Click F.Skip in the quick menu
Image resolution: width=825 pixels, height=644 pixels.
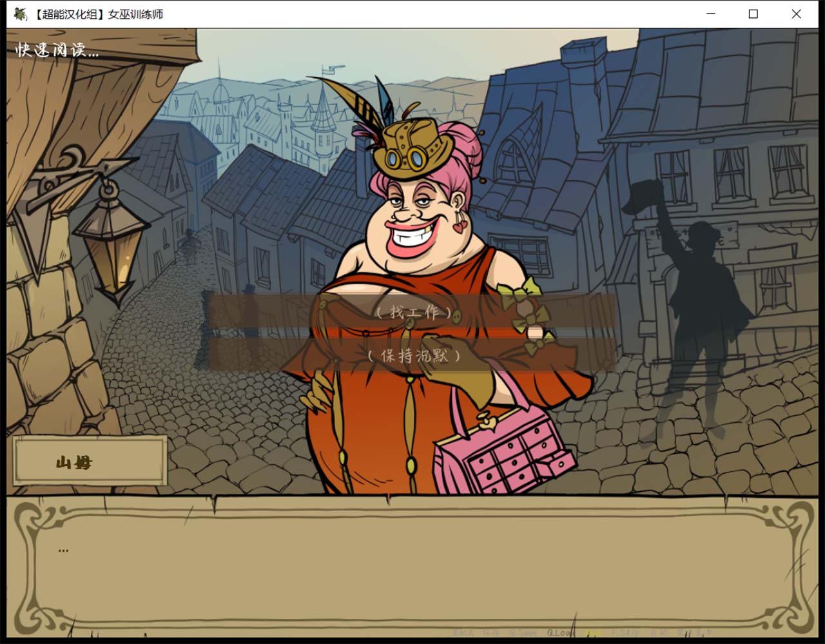click(625, 632)
